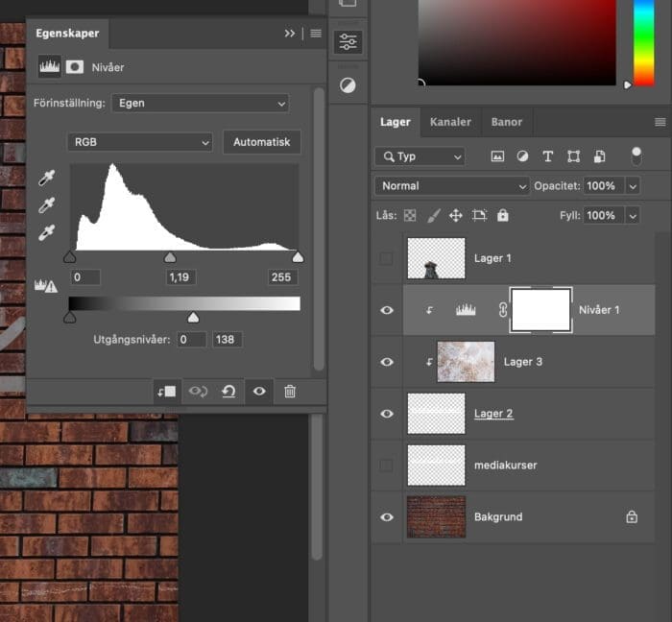Filter layers by text type
Screen dimensions: 672x622
pos(548,156)
